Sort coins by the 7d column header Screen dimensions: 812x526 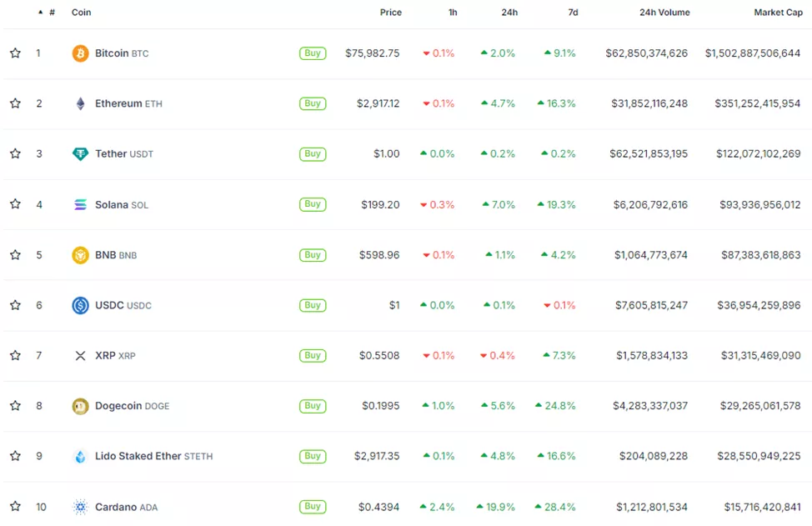coord(573,13)
